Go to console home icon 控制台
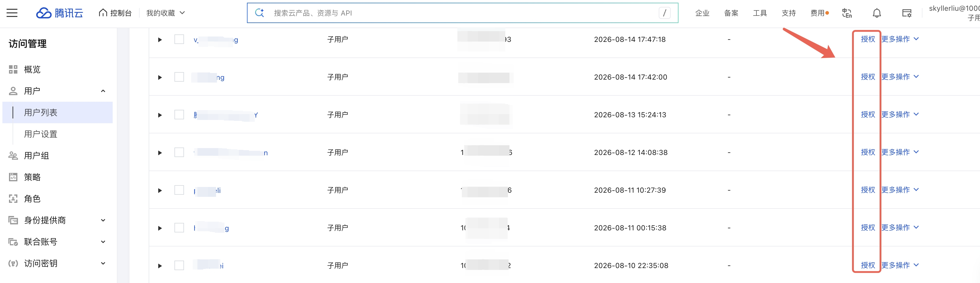 115,13
